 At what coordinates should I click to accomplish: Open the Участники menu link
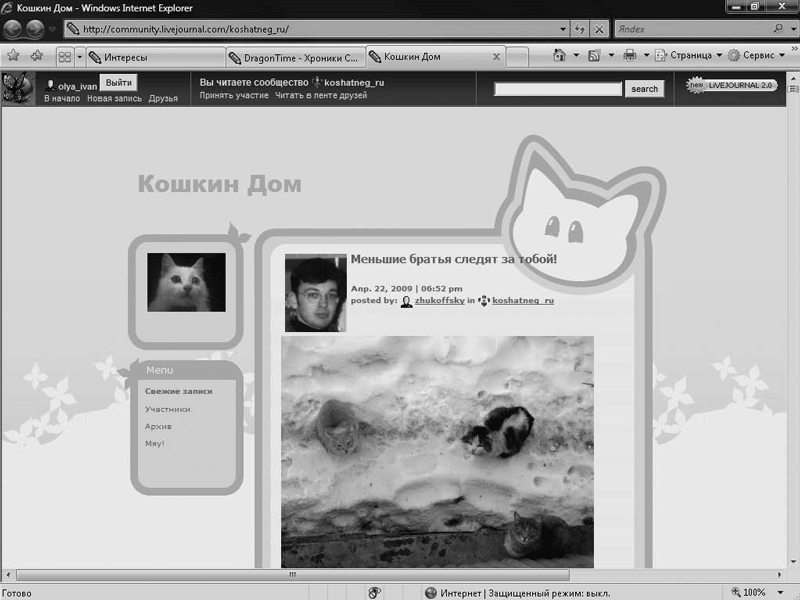point(167,409)
